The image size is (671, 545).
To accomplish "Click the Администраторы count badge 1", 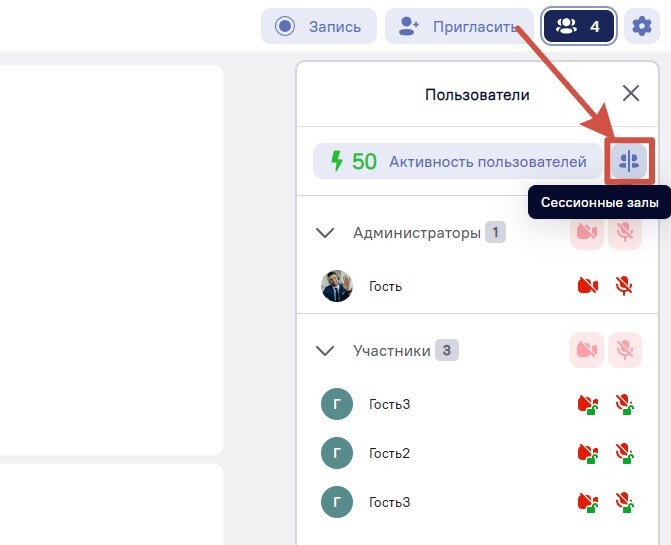I will [495, 232].
